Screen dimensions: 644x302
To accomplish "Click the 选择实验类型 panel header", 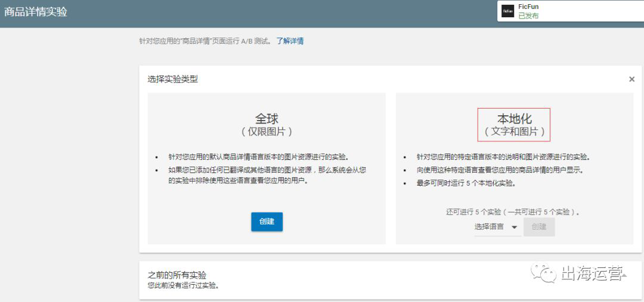I will [x=173, y=79].
